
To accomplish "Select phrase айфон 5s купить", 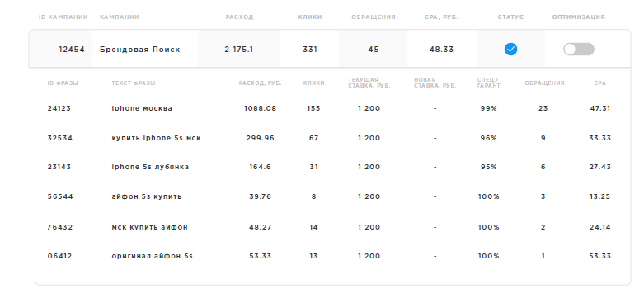I will [x=146, y=197].
